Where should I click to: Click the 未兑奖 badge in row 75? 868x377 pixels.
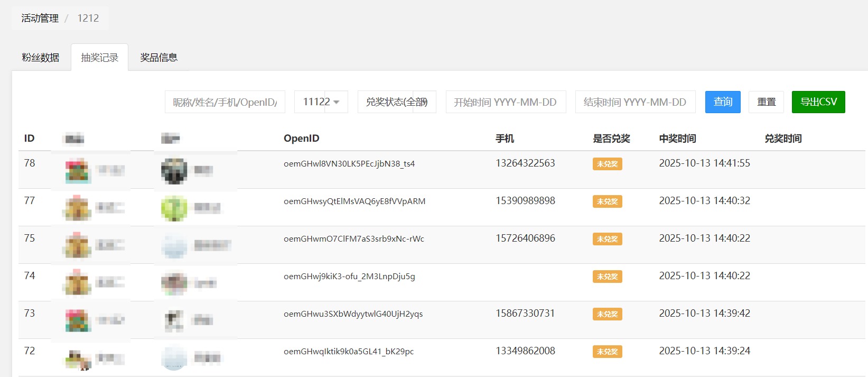607,239
